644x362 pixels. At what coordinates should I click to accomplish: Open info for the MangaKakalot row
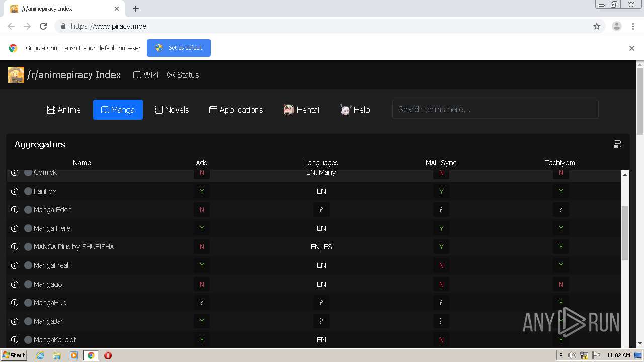click(x=15, y=340)
